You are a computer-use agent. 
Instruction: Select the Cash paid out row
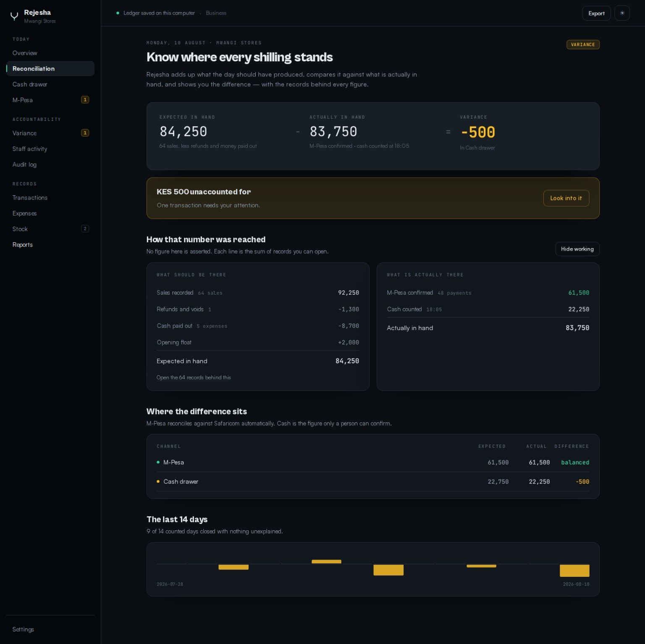(x=258, y=326)
